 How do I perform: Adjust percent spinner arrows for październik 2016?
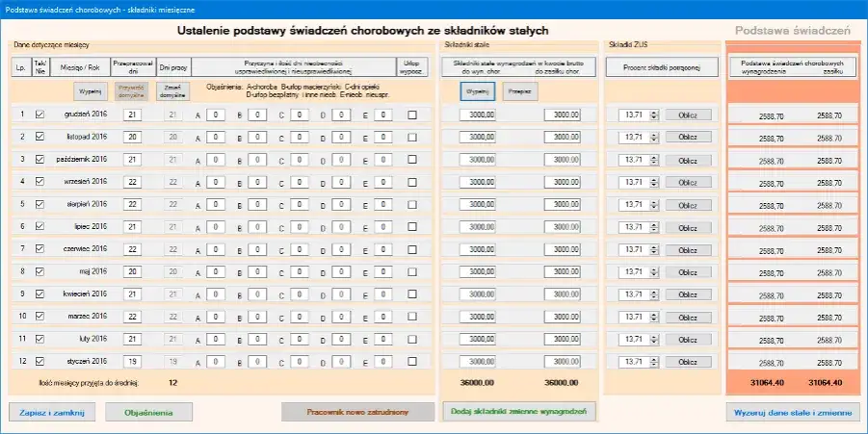click(x=654, y=160)
